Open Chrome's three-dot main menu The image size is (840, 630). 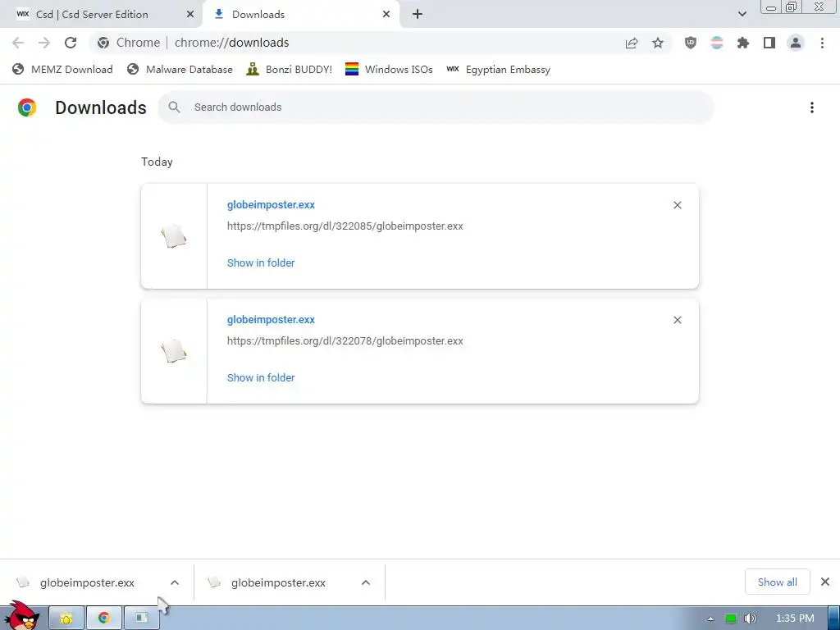pyautogui.click(x=822, y=43)
